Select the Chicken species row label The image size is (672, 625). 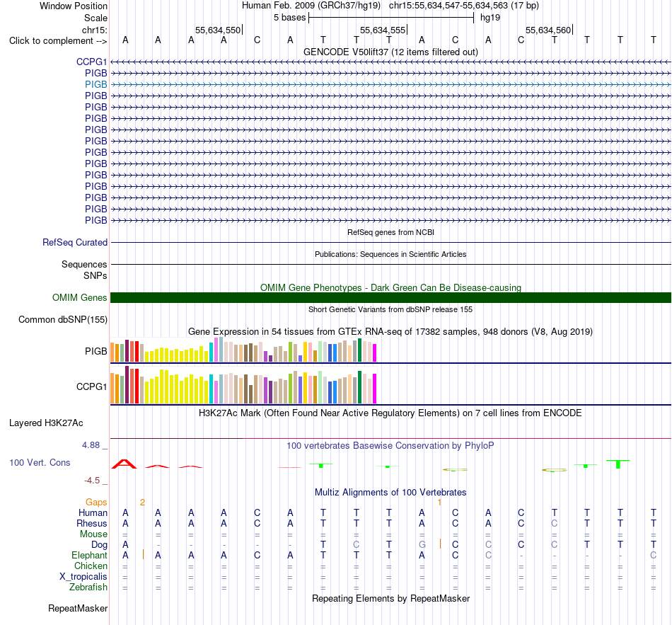(x=91, y=566)
